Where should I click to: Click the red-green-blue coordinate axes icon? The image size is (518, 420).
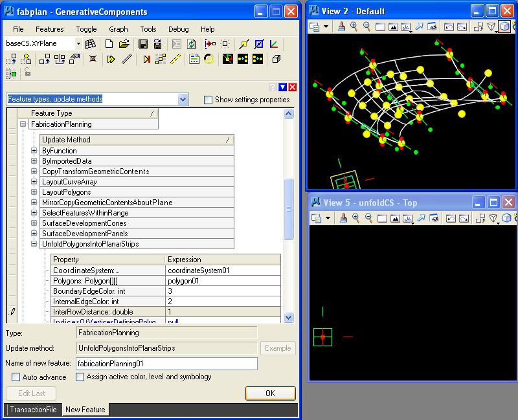click(274, 44)
